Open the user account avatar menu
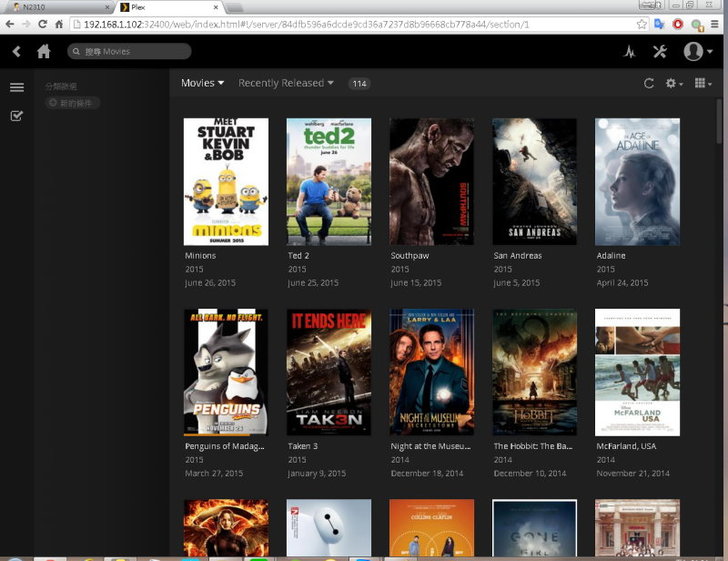Viewport: 728px width, 561px height. [x=696, y=52]
